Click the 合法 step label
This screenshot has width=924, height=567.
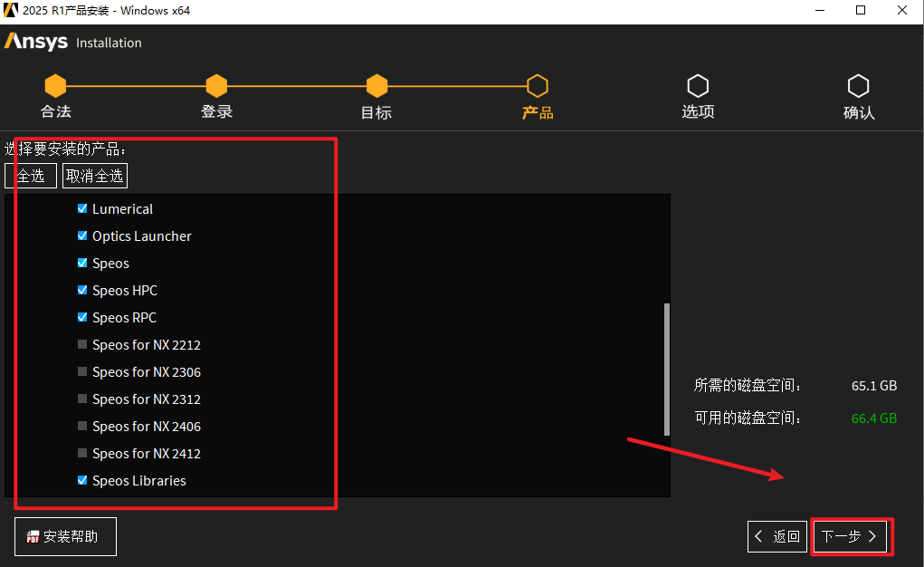pos(55,111)
